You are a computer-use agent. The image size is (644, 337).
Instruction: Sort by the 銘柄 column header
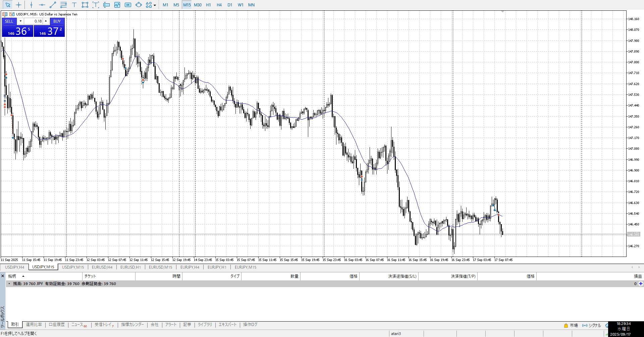click(x=12, y=276)
